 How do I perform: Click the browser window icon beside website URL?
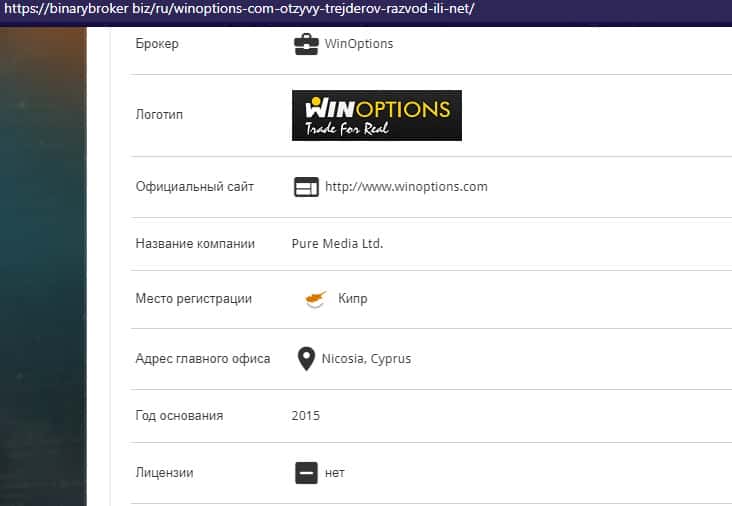[x=306, y=187]
